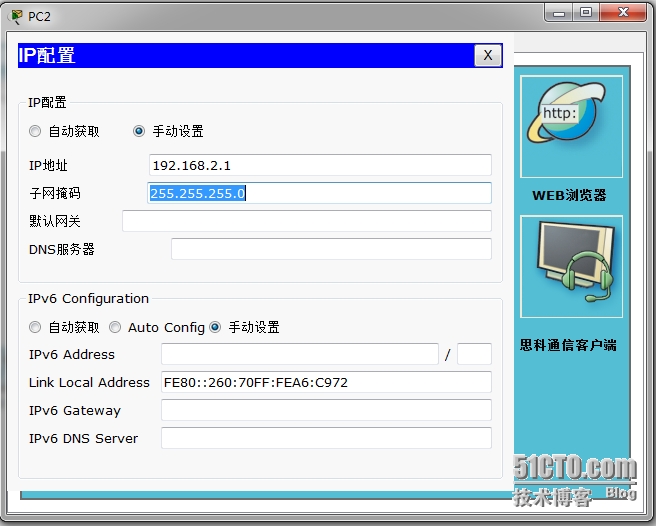Open the WEB浏览器 (web browser) icon
The image size is (656, 526).
(x=571, y=126)
